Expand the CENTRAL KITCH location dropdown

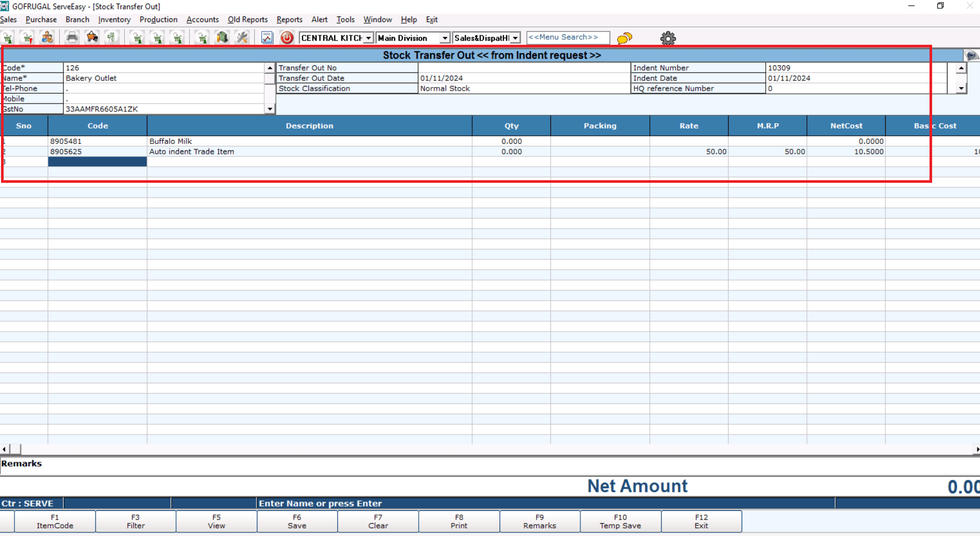(368, 38)
